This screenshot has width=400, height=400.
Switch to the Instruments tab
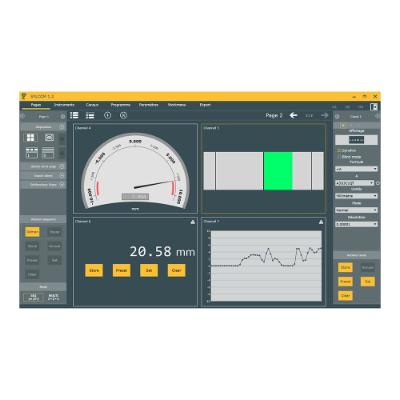[x=64, y=105]
